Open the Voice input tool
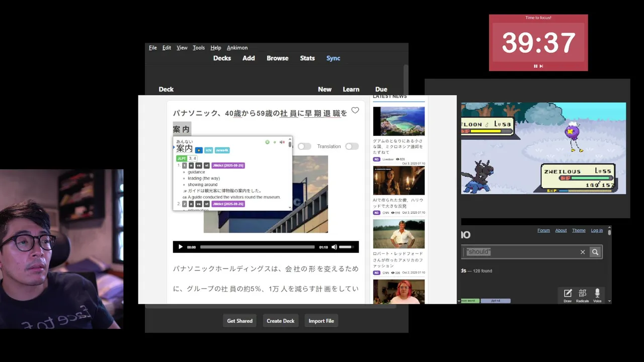Screen dimensions: 644x362 point(597,295)
